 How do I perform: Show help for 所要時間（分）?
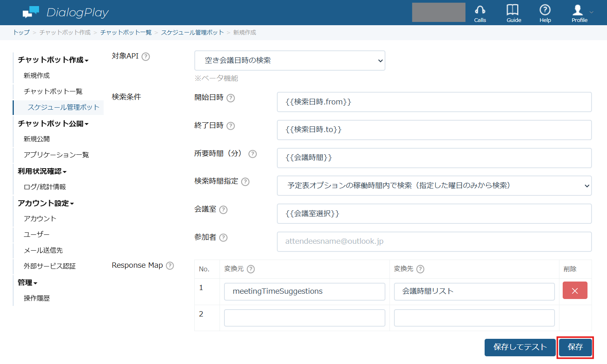(252, 154)
